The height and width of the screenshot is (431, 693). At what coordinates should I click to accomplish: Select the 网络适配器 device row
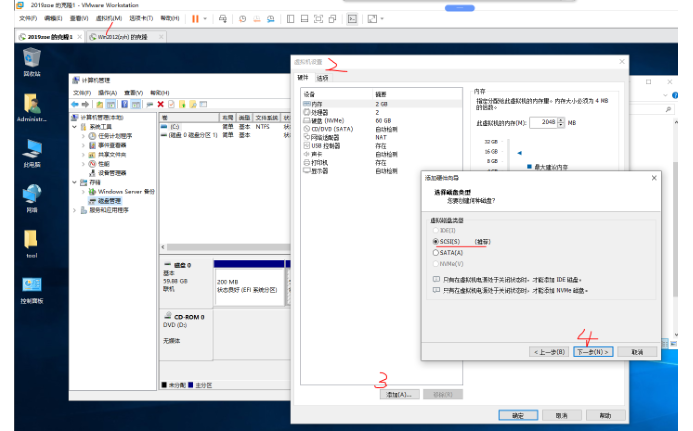coord(382,137)
